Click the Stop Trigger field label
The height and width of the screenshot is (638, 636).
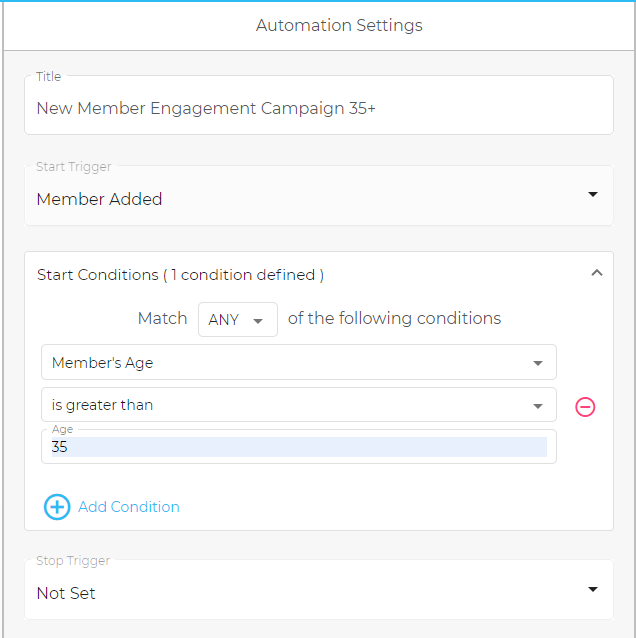[x=73, y=560]
